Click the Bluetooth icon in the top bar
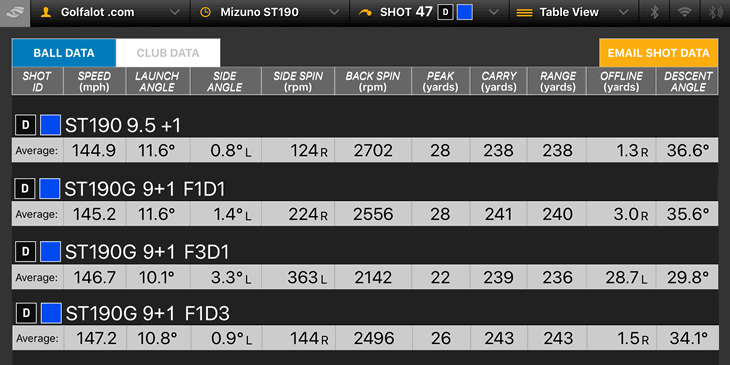730x365 pixels. coord(654,13)
